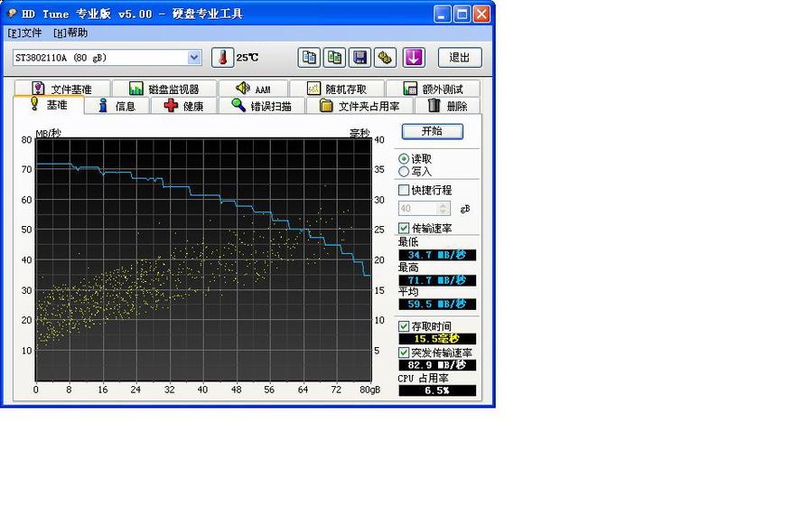Click the 6.5% CPU usage value

[437, 390]
